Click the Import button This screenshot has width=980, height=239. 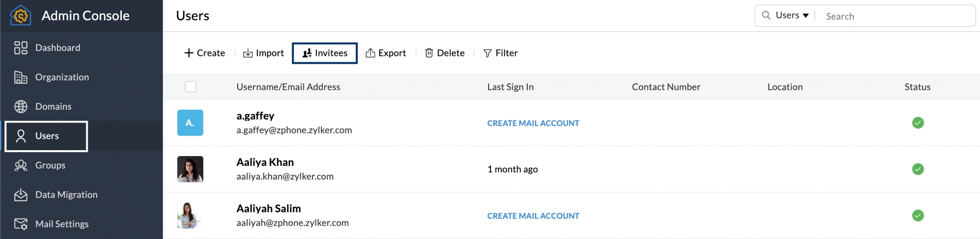[264, 53]
